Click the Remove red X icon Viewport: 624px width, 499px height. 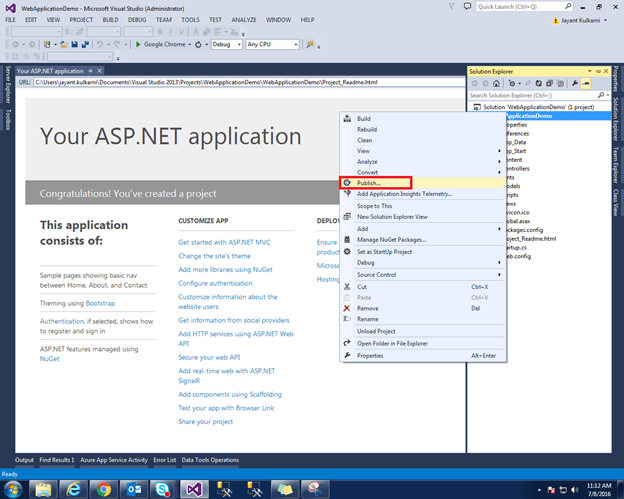[x=347, y=308]
